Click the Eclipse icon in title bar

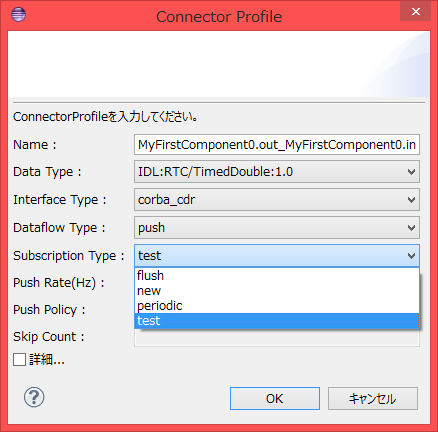coord(18,15)
